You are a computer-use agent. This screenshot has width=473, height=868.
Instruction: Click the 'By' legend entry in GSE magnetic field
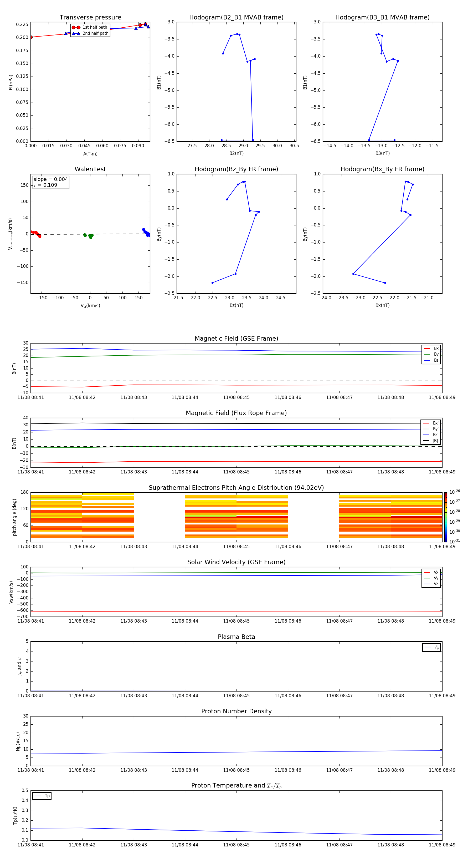point(431,354)
